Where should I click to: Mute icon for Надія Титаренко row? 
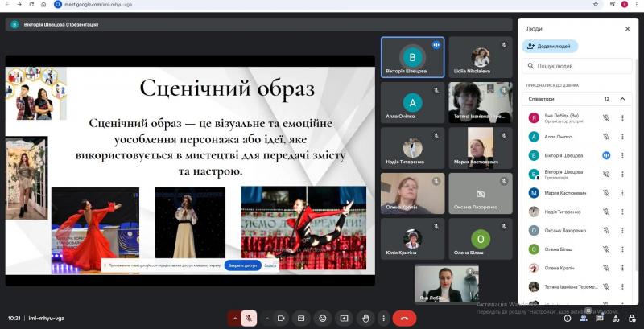[606, 212]
